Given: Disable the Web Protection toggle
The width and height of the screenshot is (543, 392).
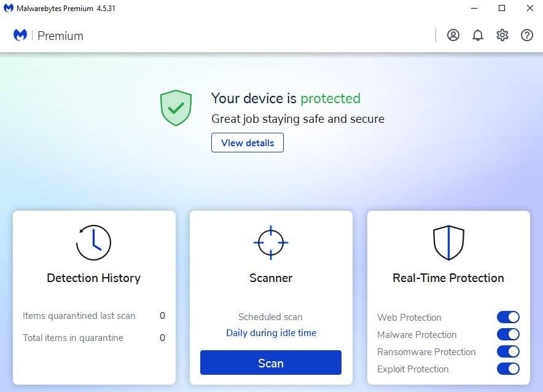Looking at the screenshot, I should (508, 317).
